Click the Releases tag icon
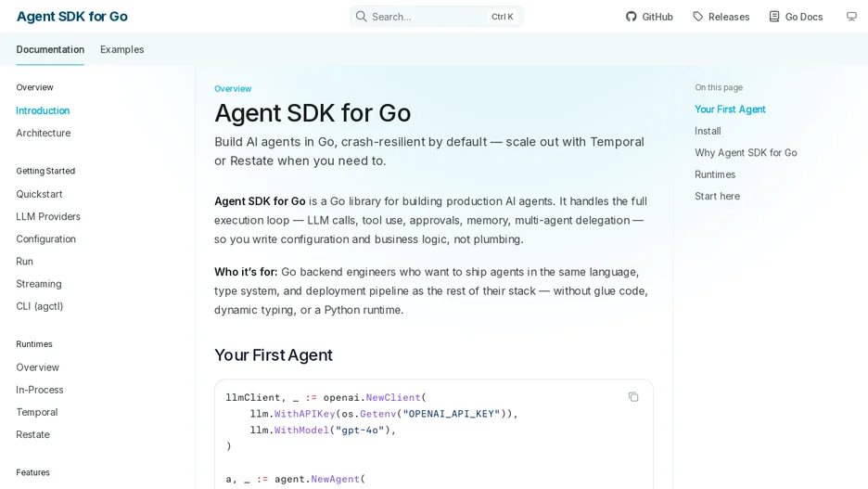Viewport: 868px width, 489px height. point(698,17)
